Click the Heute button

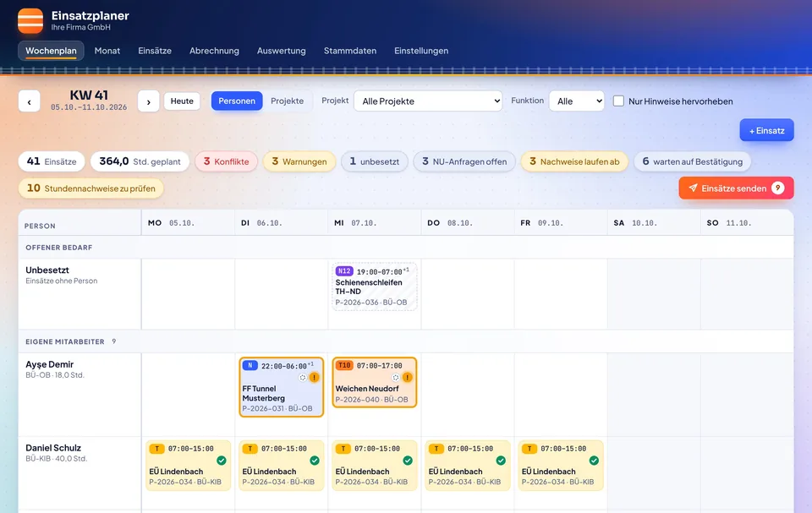point(182,101)
